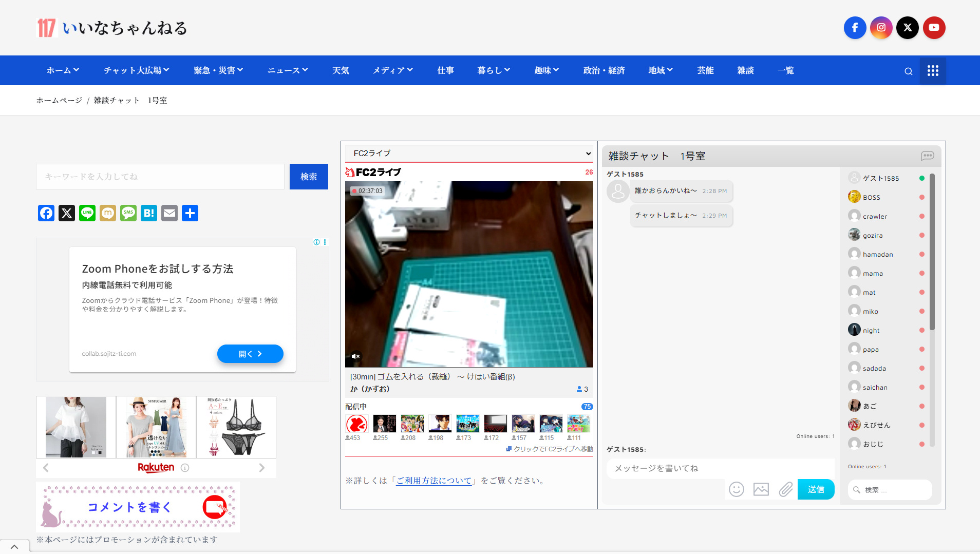This screenshot has width=980, height=554.
Task: Click the chat message input field
Action: [720, 468]
